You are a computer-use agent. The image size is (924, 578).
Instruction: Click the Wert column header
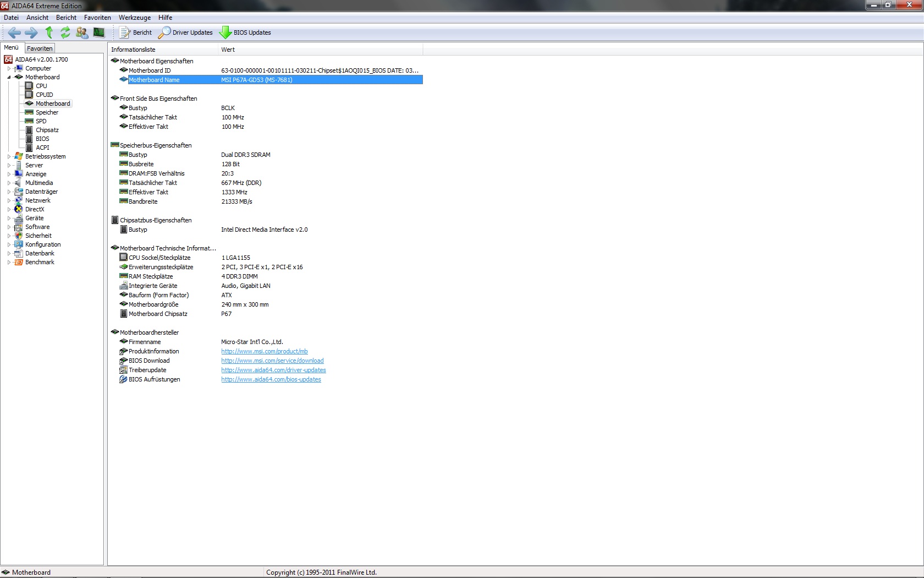321,50
